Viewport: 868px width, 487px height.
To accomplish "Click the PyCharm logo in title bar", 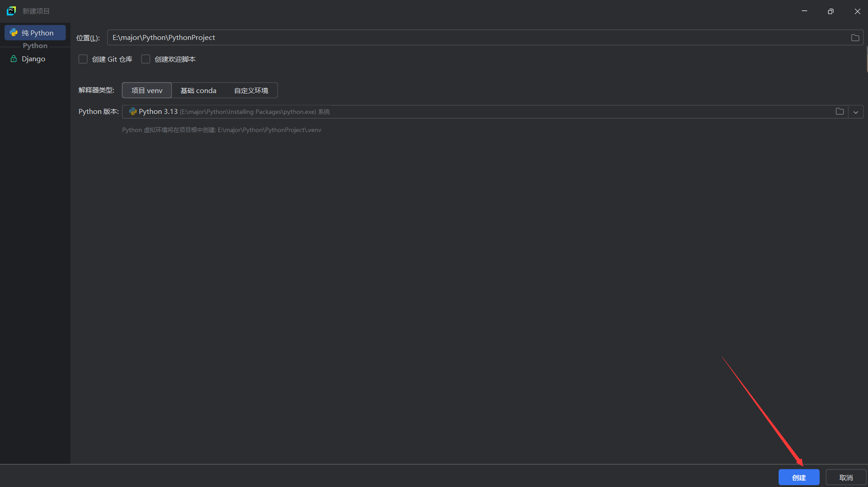I will [11, 11].
